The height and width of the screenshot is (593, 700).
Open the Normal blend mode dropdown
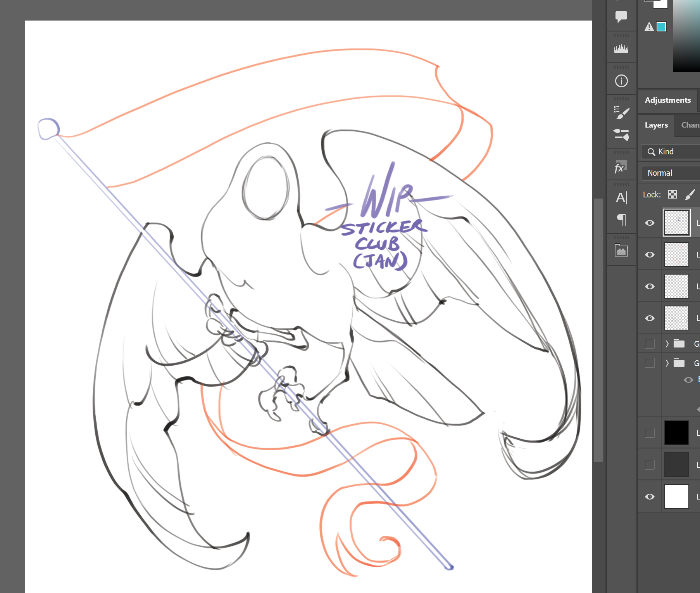tap(671, 173)
